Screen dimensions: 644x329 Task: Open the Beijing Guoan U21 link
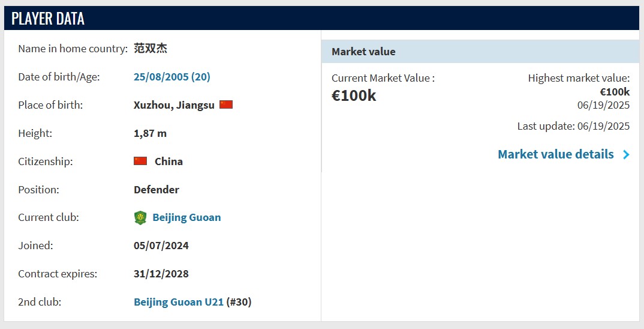[179, 302]
